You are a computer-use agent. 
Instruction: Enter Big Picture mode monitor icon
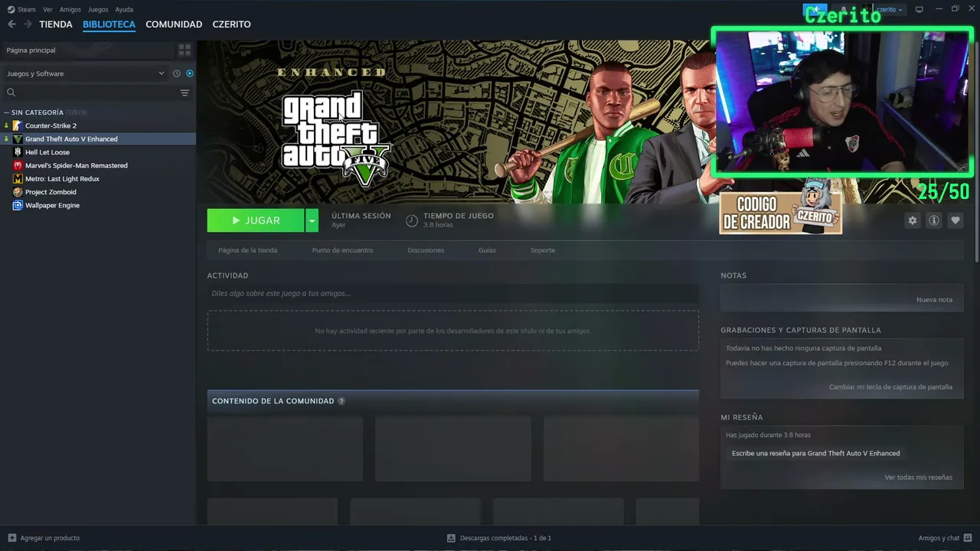coord(920,9)
